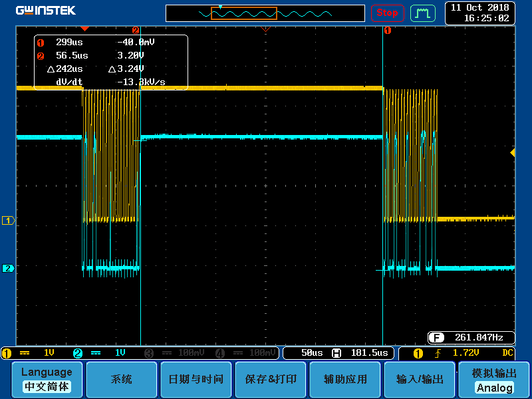
Task: Click the cursor 1 label at top of graticule
Action: click(x=388, y=31)
